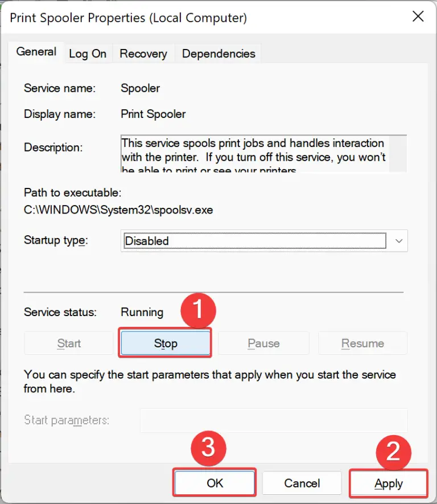Screen dimensions: 437x504
Task: Select the 'Disabled' startup type combo box
Action: 256,240
